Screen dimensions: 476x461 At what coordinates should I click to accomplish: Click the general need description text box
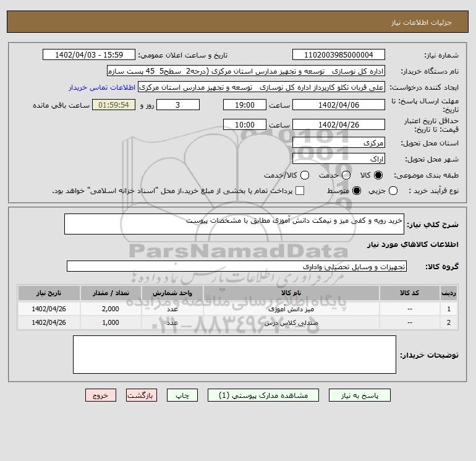(234, 224)
